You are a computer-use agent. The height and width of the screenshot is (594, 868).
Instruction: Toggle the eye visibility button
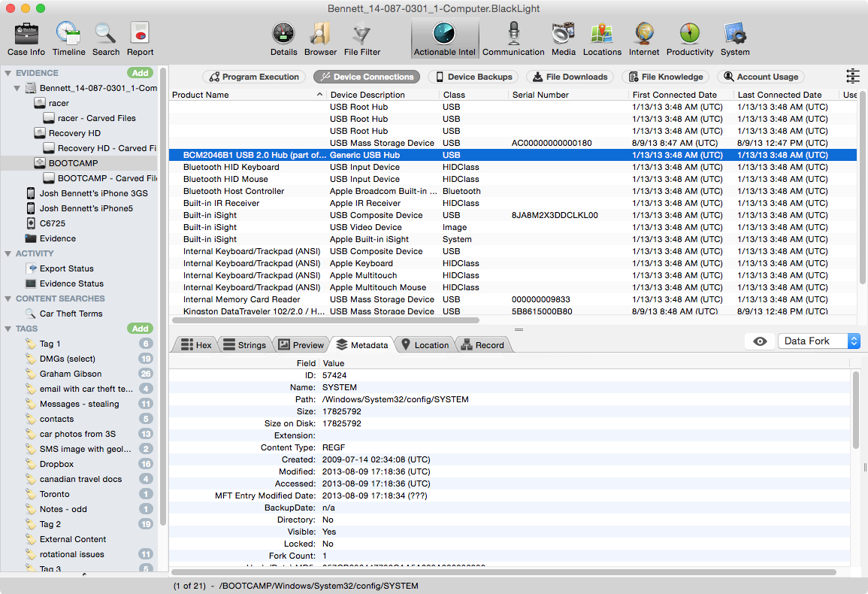click(760, 341)
